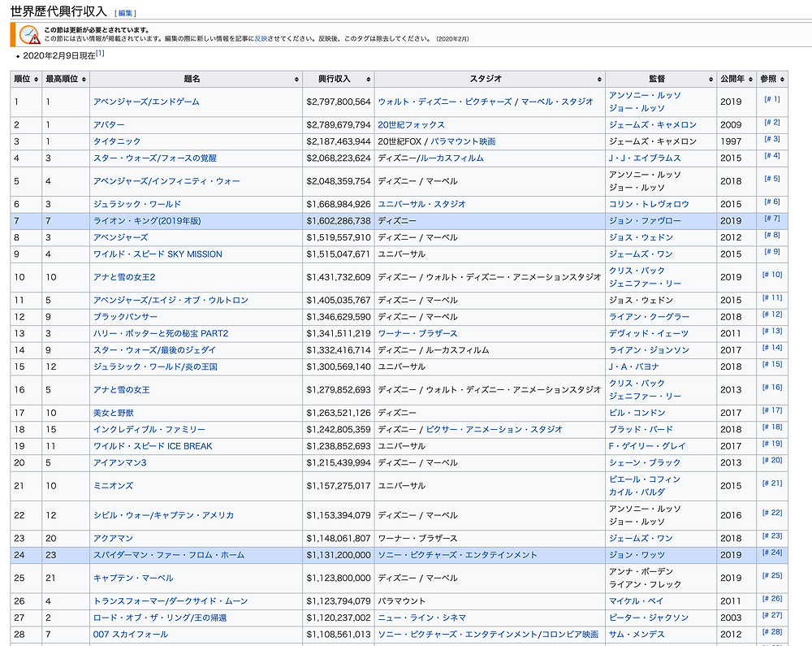Open the アイアンマン3 film article
This screenshot has height=646, width=812.
[119, 462]
